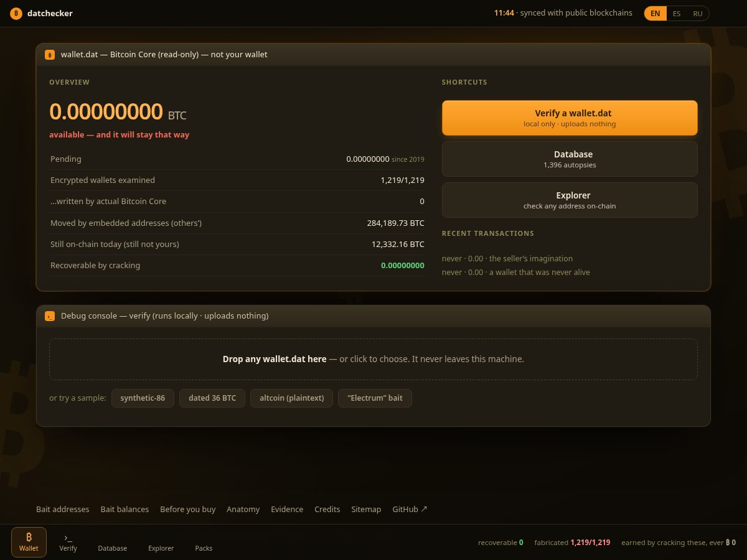747x560 pixels.
Task: Open the Packs bottom tab
Action: pyautogui.click(x=204, y=542)
